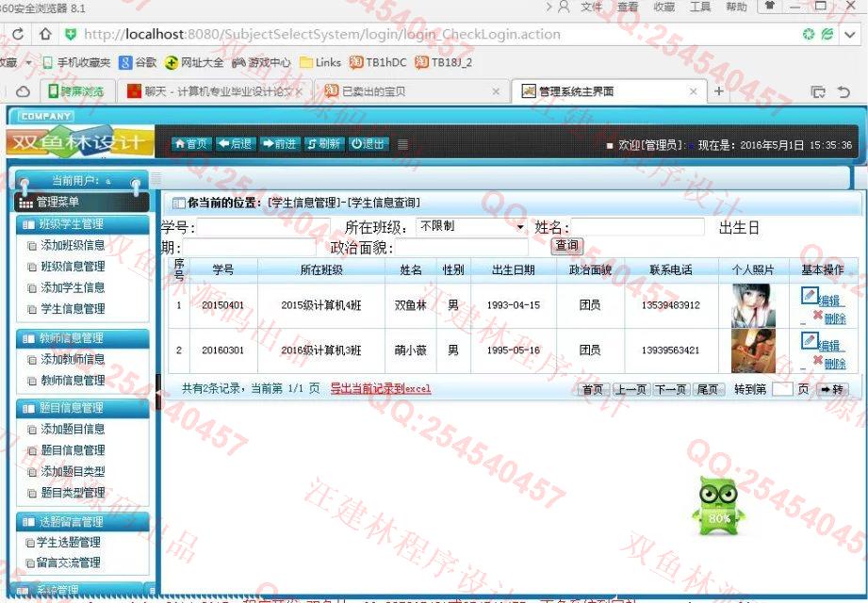868x603 pixels.
Task: Collapse the 班级学生管理 menu section
Action: 83,224
